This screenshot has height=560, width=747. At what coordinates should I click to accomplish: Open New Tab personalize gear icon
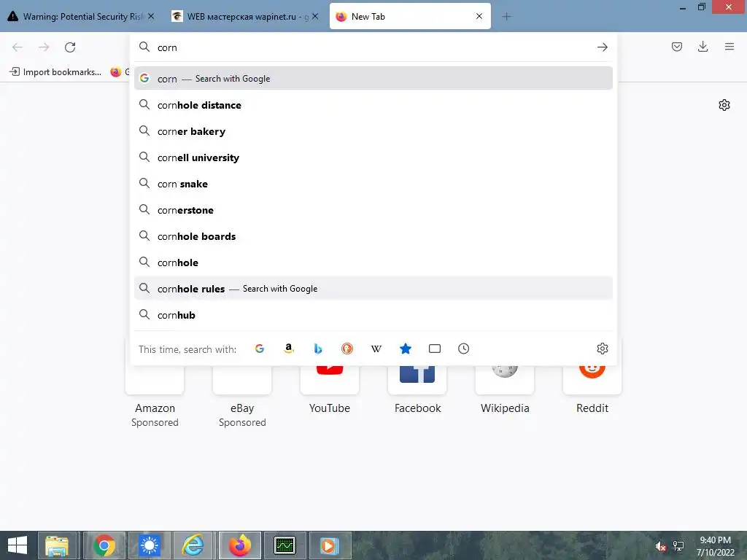click(x=724, y=105)
